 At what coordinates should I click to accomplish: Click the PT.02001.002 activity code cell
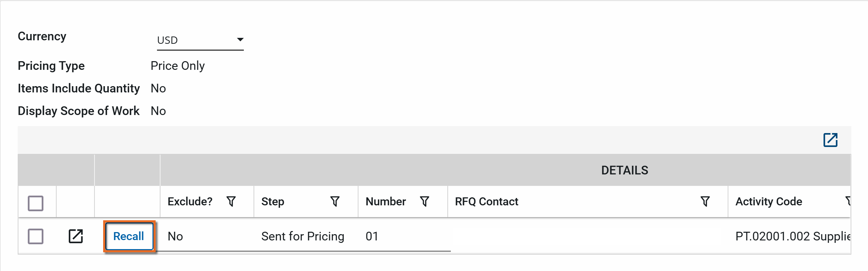click(x=792, y=236)
